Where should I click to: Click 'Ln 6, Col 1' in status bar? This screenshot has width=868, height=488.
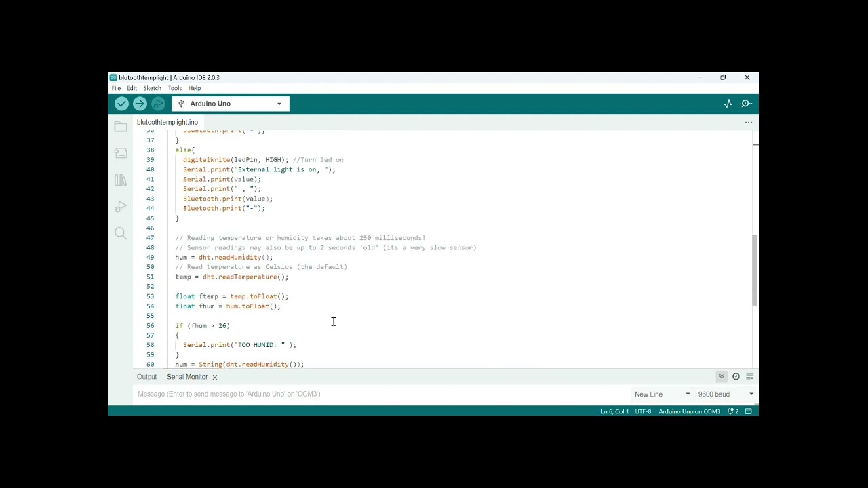click(614, 411)
